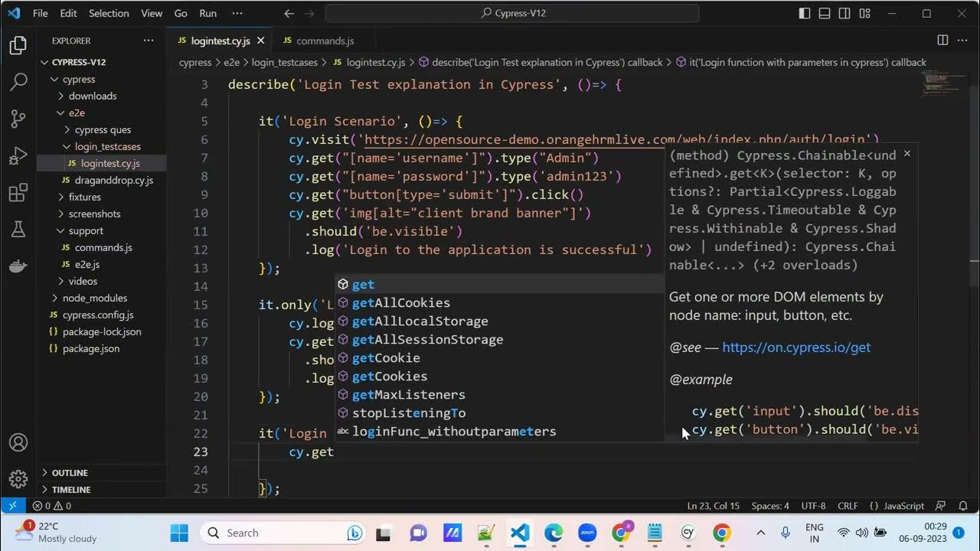Open the Edit menu
Viewport: 980px width, 551px height.
point(68,14)
